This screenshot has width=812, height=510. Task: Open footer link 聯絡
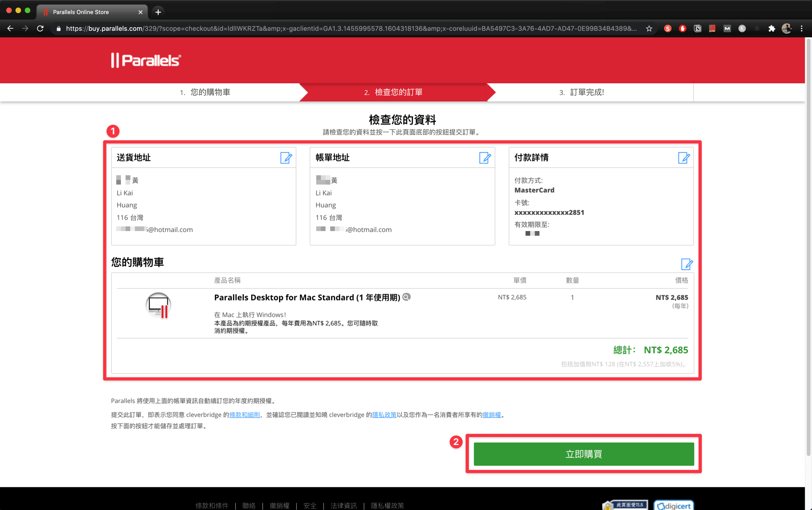click(x=249, y=505)
